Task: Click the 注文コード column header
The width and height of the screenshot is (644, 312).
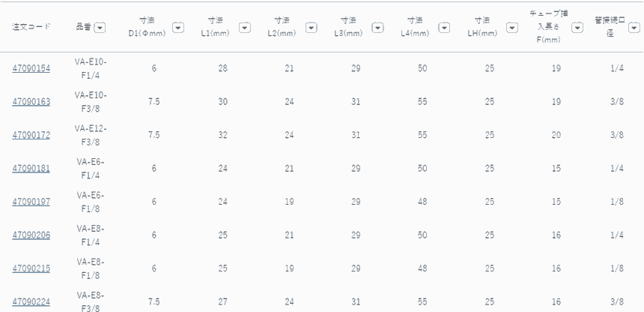Action: [x=31, y=27]
